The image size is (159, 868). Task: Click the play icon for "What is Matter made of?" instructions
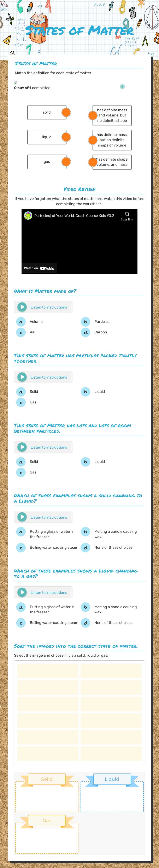click(x=23, y=307)
